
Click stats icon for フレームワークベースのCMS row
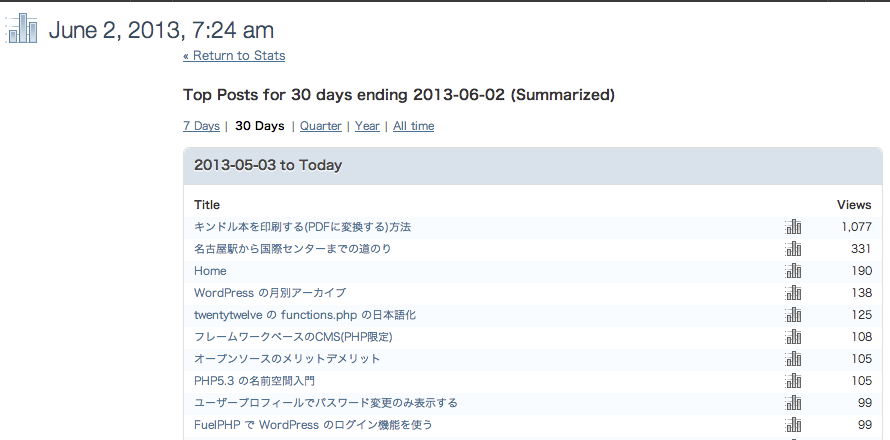pyautogui.click(x=793, y=337)
